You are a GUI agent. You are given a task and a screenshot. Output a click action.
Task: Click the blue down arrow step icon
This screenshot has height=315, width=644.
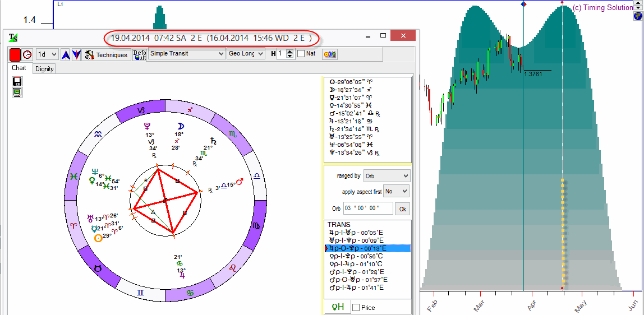(76, 54)
